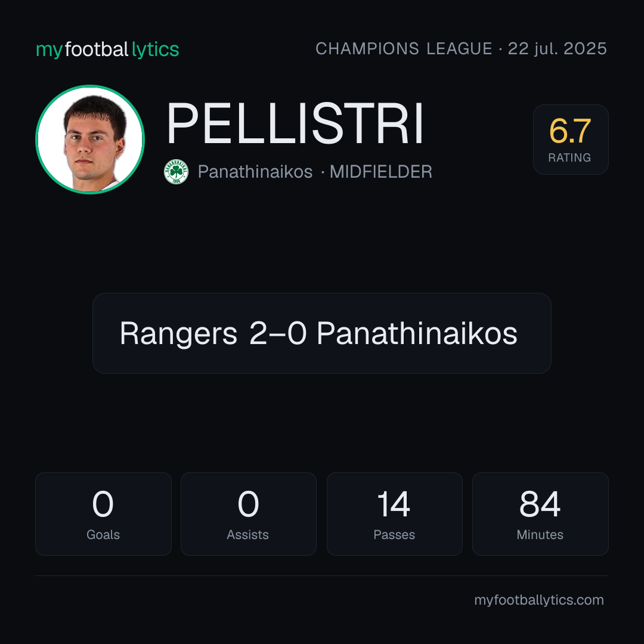Select the Assists stat card
Screen dimensions: 644x644
pos(249,514)
